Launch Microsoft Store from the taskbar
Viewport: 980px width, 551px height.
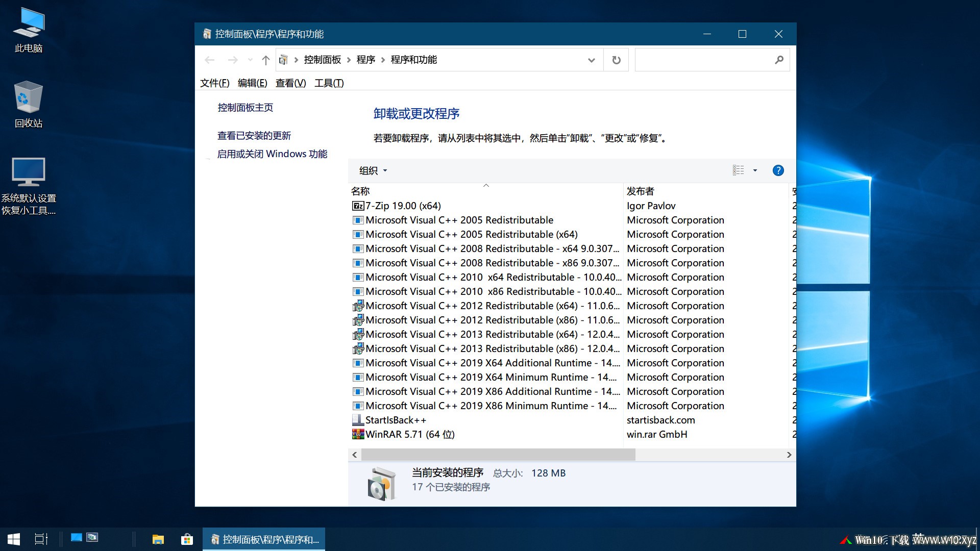pos(187,539)
